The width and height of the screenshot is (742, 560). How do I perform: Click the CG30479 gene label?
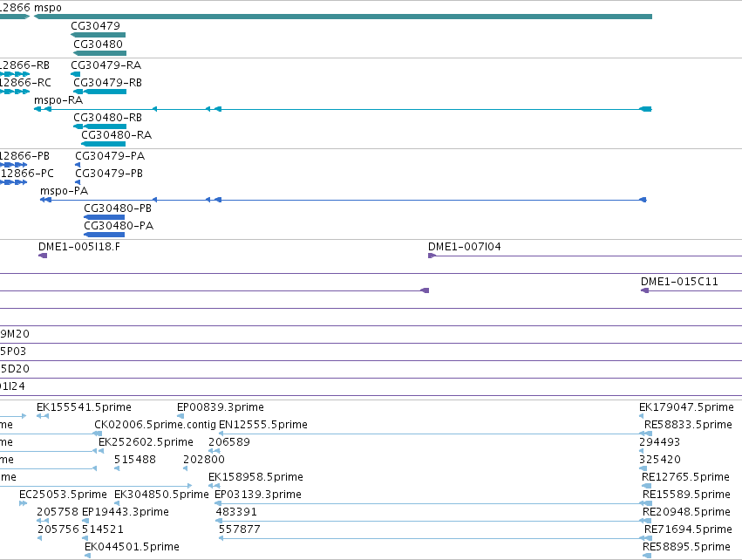96,26
